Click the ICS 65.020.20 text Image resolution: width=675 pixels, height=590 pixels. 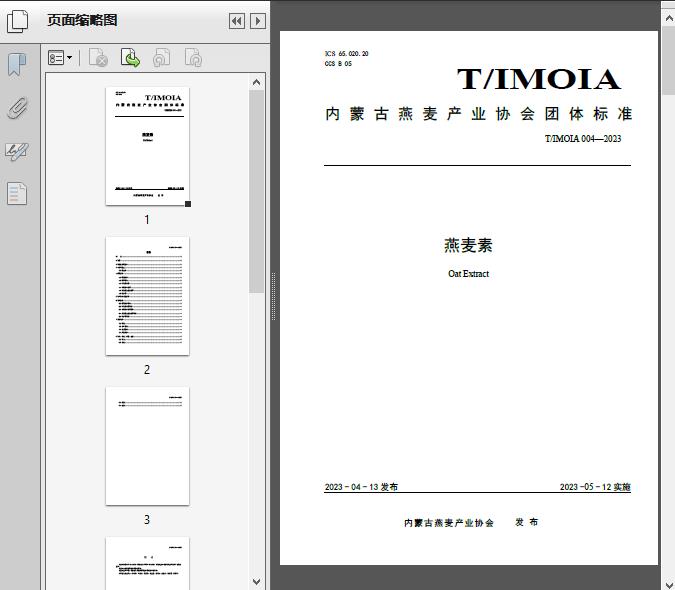pos(347,54)
